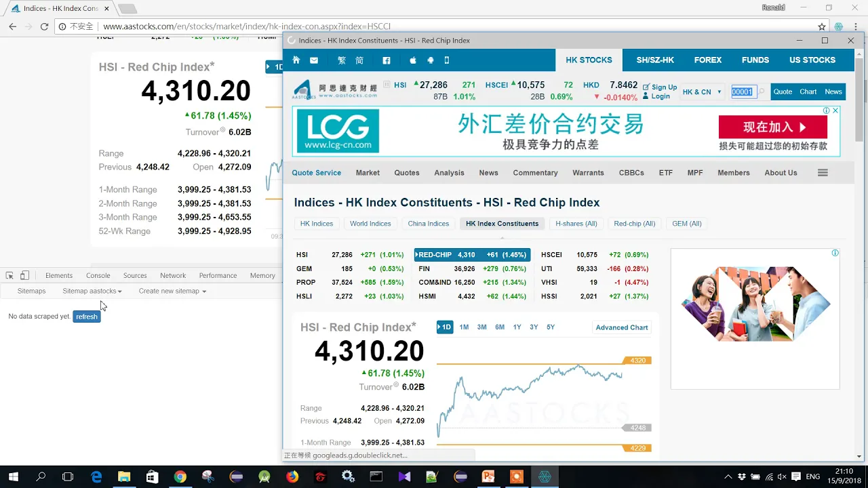Viewport: 868px width, 488px height.
Task: Select the 1D chart range in the popup
Action: click(445, 327)
